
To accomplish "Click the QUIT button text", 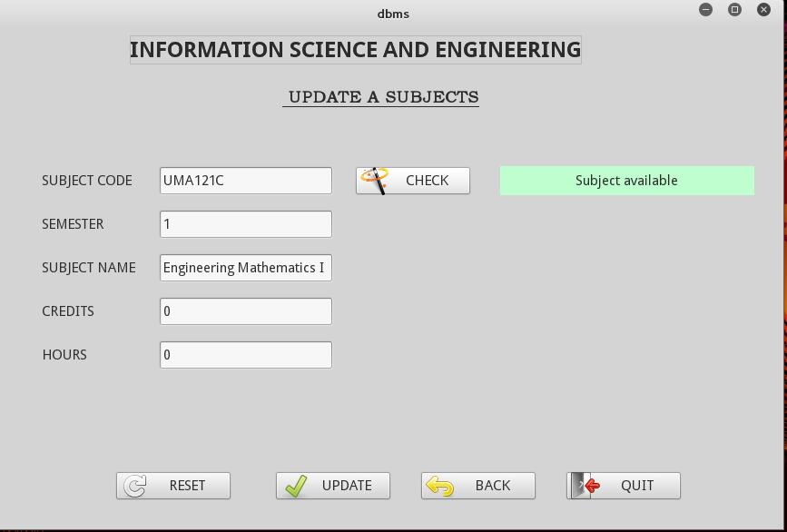I will pos(637,486).
